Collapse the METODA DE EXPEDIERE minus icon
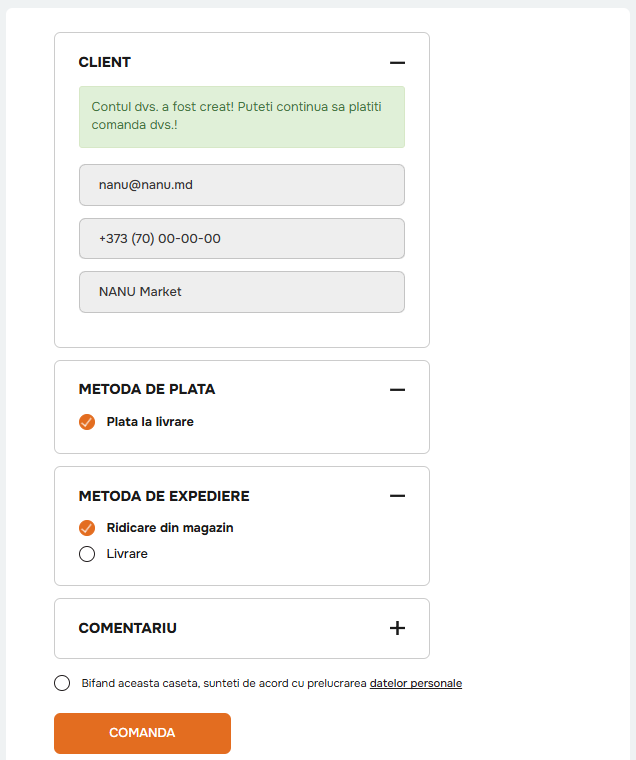 tap(397, 496)
